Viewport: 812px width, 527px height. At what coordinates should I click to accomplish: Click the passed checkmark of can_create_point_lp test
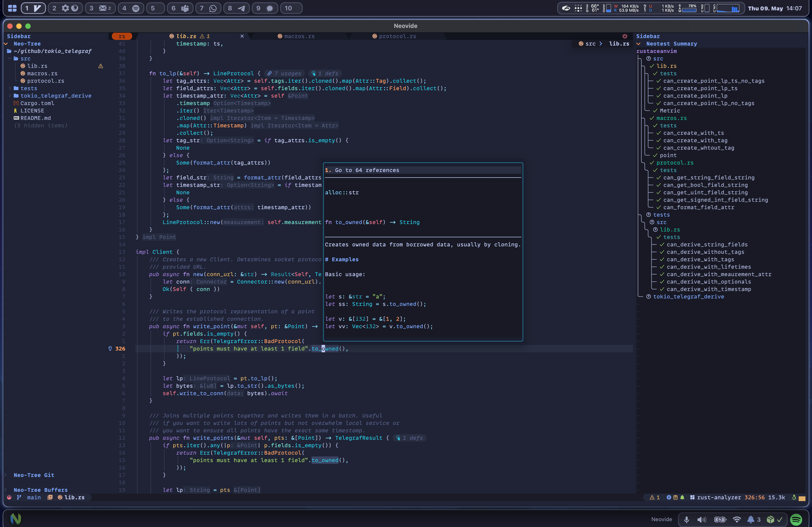tap(658, 96)
